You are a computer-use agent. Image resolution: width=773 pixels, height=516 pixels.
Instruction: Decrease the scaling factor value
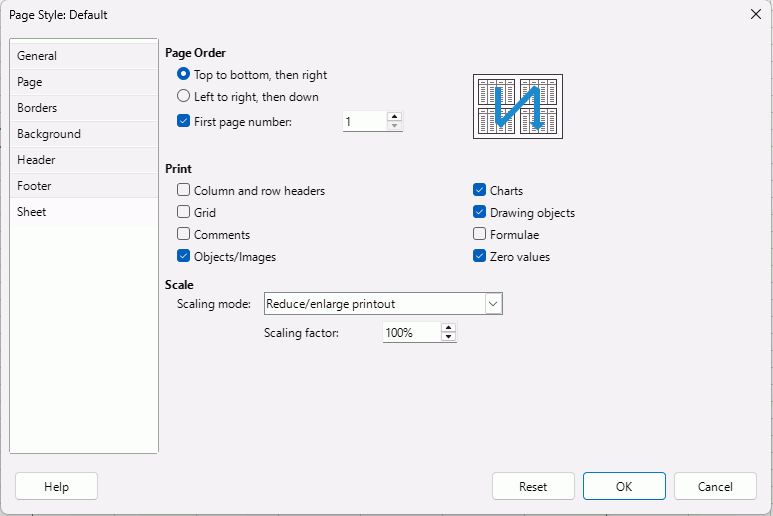point(449,337)
